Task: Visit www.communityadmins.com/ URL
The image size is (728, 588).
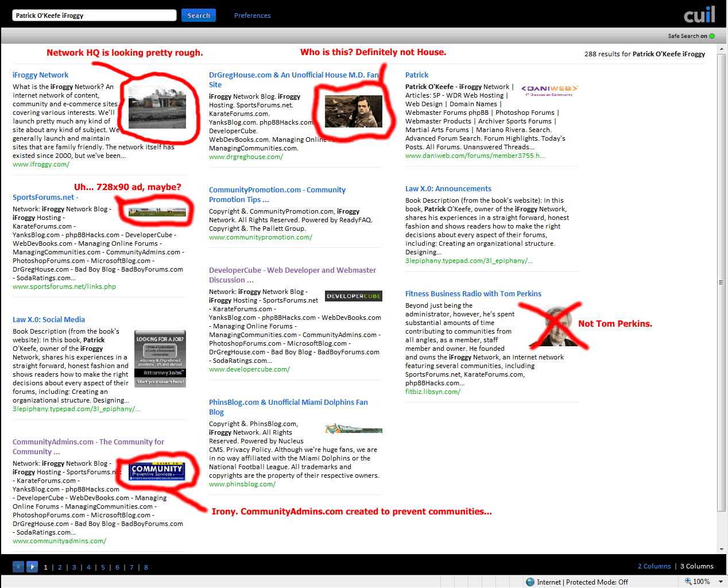Action: tap(59, 541)
